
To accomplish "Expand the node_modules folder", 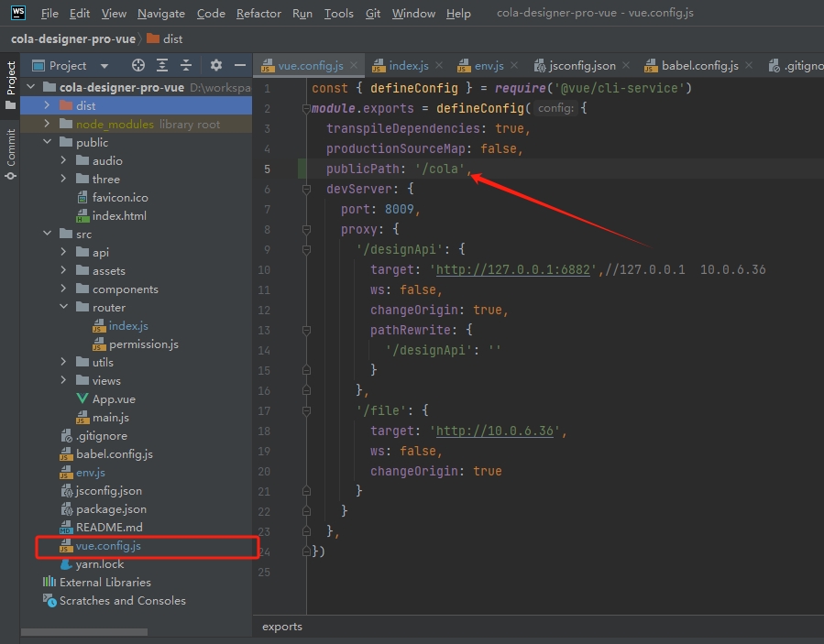I will pos(47,124).
